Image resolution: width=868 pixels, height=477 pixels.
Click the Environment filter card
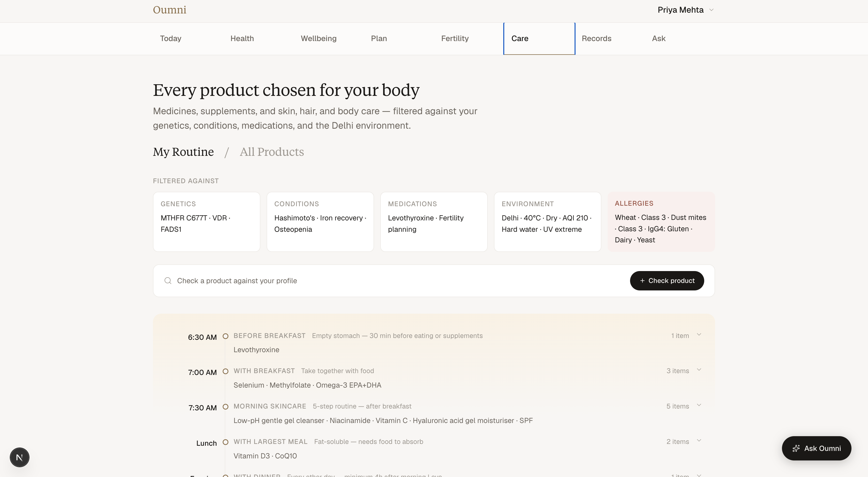point(547,222)
